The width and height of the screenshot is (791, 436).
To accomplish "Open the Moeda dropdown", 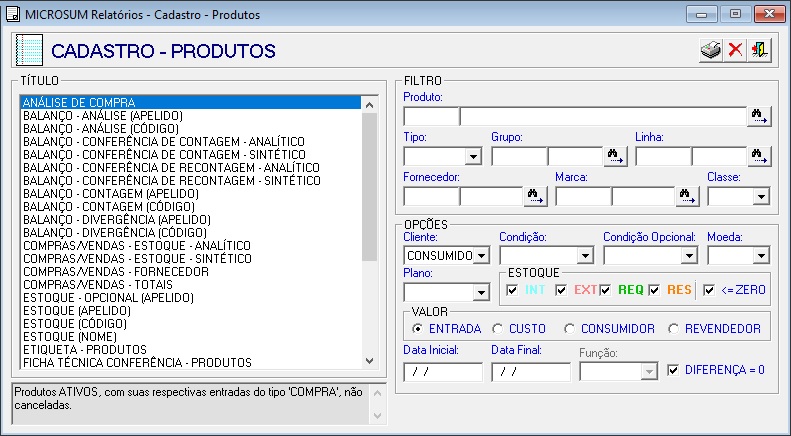I will tap(761, 255).
